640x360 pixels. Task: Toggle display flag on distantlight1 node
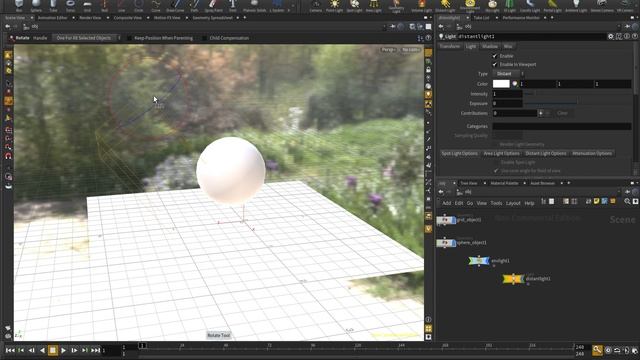[521, 279]
